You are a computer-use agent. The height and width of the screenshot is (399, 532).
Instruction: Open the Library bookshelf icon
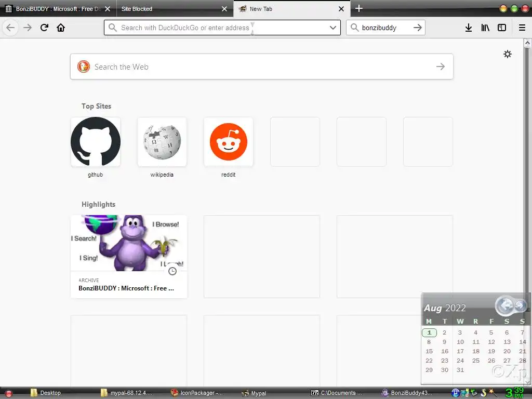(x=485, y=28)
